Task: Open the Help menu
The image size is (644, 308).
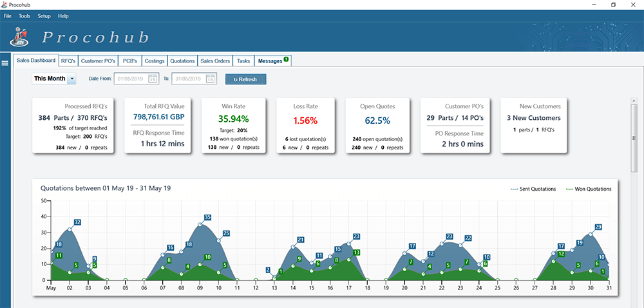Action: (x=63, y=16)
